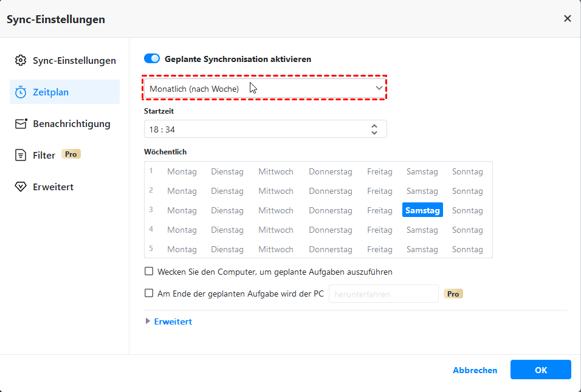Click the Filter document icon

21,156
